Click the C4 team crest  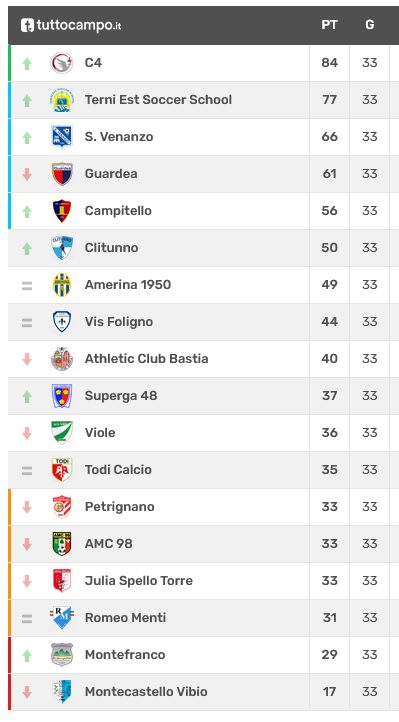point(62,63)
